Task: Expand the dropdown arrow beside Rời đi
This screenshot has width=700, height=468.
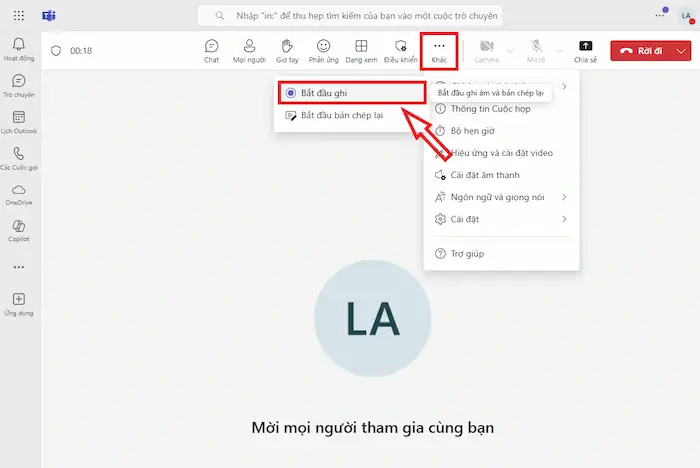Action: click(681, 50)
